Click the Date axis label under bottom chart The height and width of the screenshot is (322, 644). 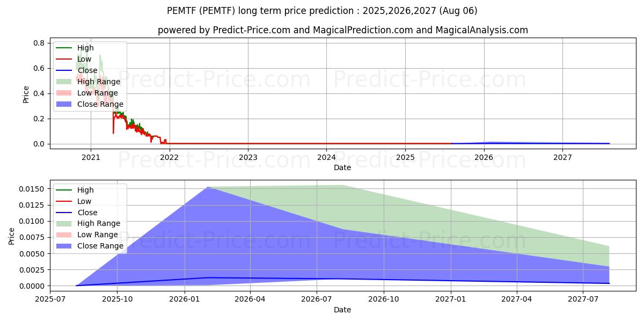342,310
